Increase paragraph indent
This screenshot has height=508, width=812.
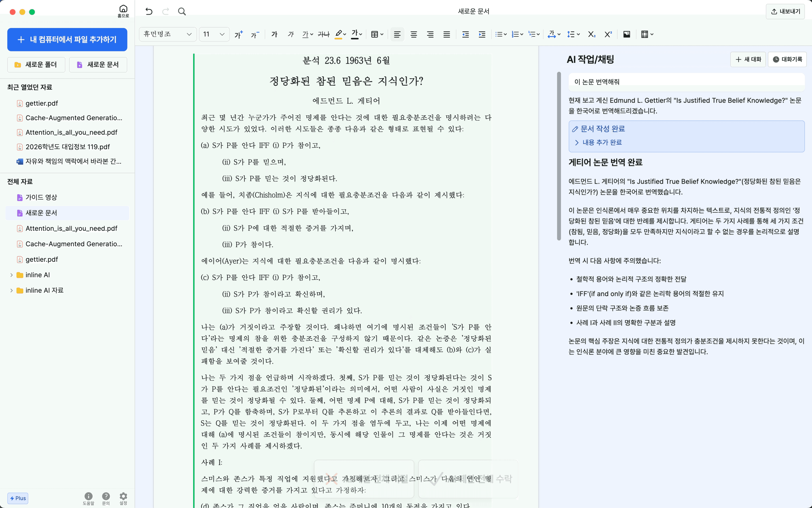[482, 34]
